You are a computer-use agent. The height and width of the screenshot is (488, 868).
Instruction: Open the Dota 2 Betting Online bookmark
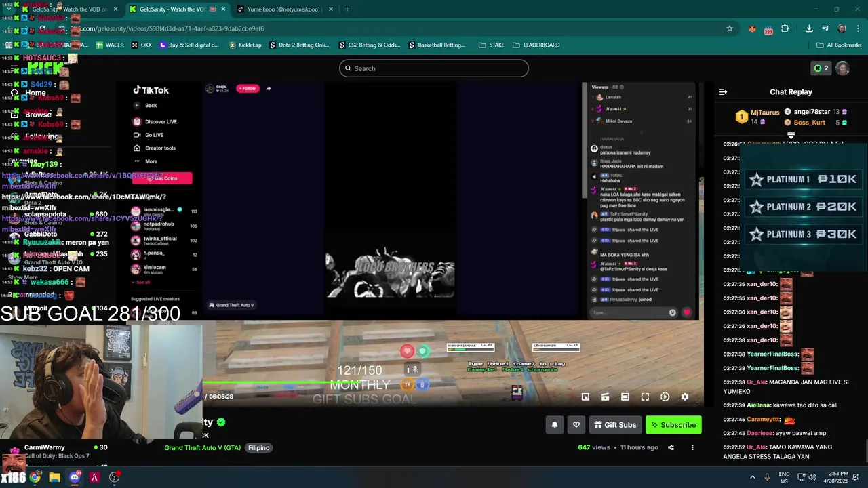point(299,45)
